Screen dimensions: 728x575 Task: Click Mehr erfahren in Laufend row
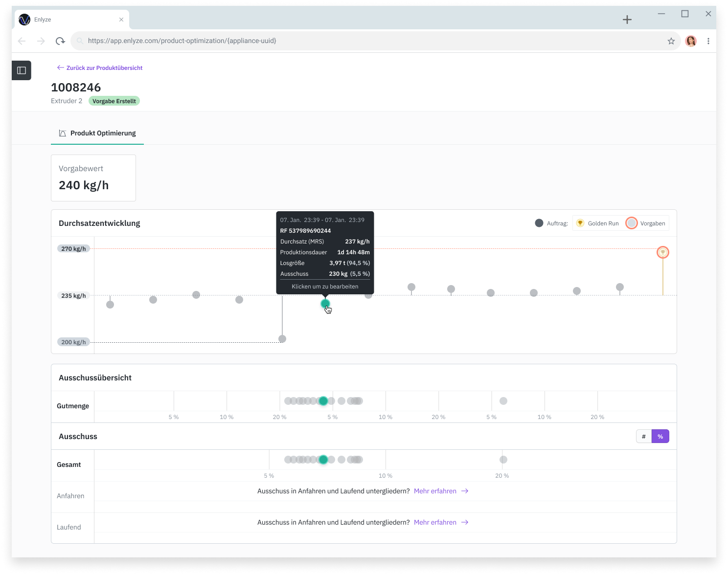[x=441, y=523]
